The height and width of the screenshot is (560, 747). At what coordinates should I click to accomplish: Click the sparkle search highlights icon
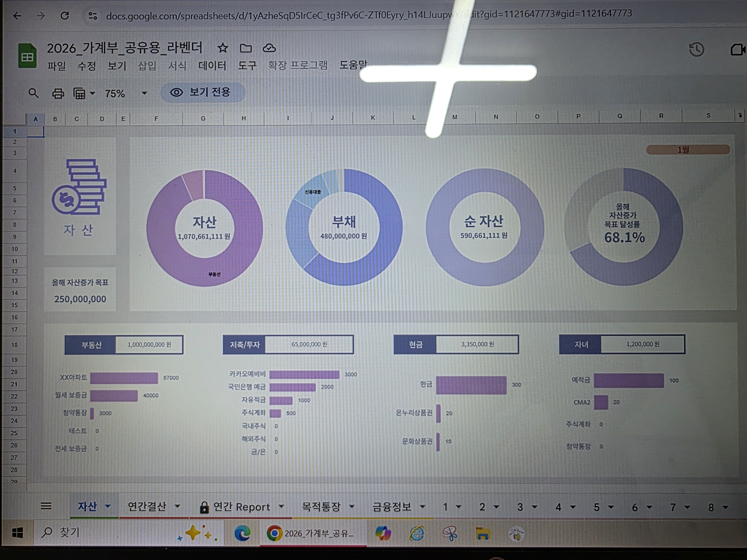click(x=198, y=533)
